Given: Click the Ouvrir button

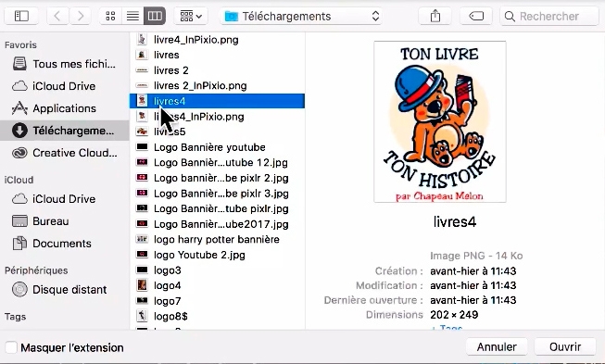Looking at the screenshot, I should pyautogui.click(x=565, y=346).
